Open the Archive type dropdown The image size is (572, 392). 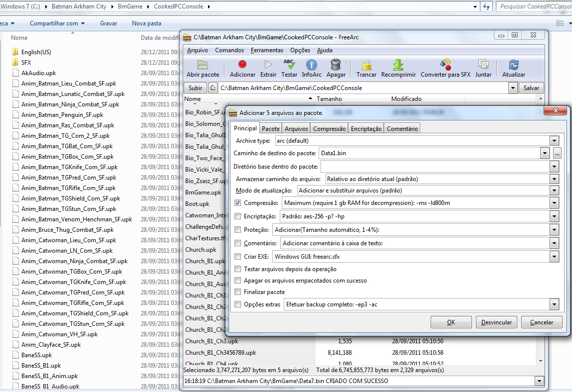tap(554, 141)
